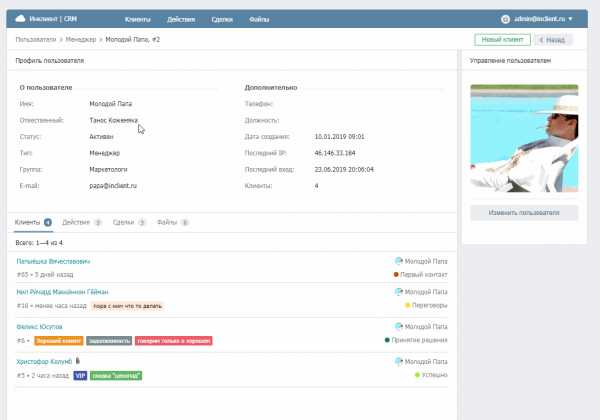This screenshot has height=420, width=600.
Task: Click the group value Маркетологи
Action: 108,169
